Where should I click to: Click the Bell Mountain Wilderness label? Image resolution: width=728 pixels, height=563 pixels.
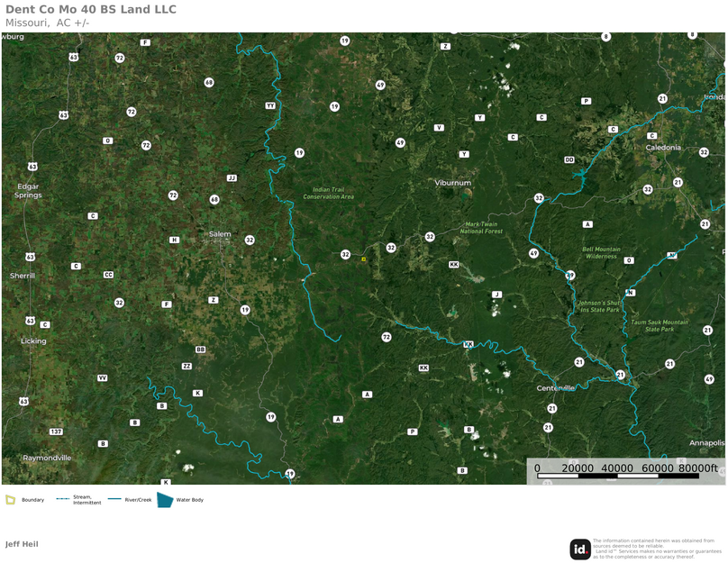(601, 252)
